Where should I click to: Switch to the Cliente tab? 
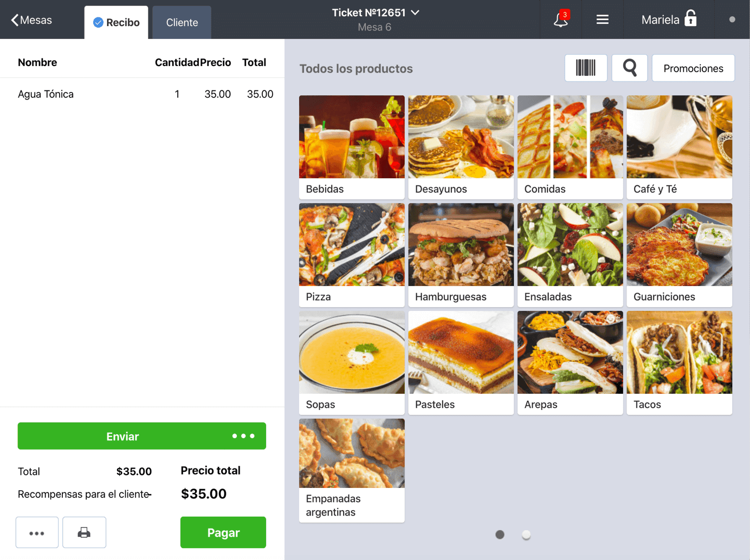[182, 22]
